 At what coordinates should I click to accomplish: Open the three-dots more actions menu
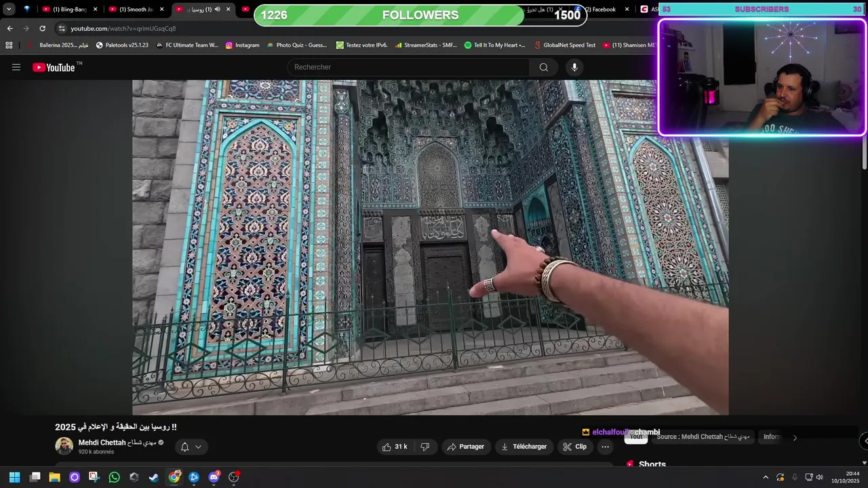pyautogui.click(x=606, y=447)
